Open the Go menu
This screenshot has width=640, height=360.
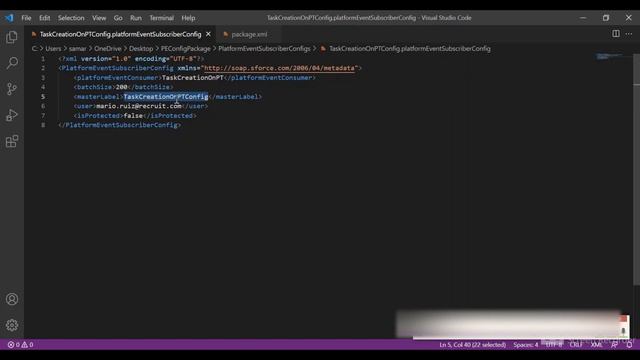click(x=118, y=18)
